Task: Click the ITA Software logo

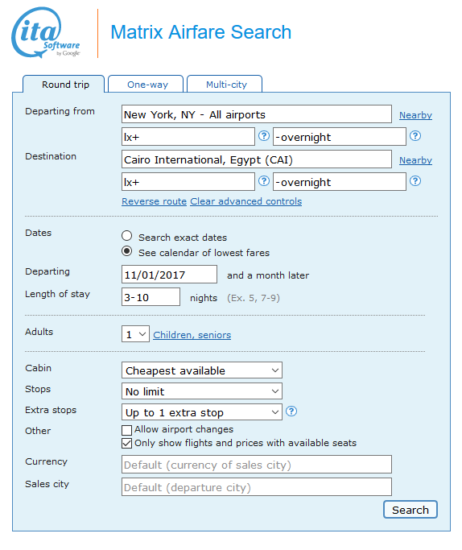Action: [46, 33]
